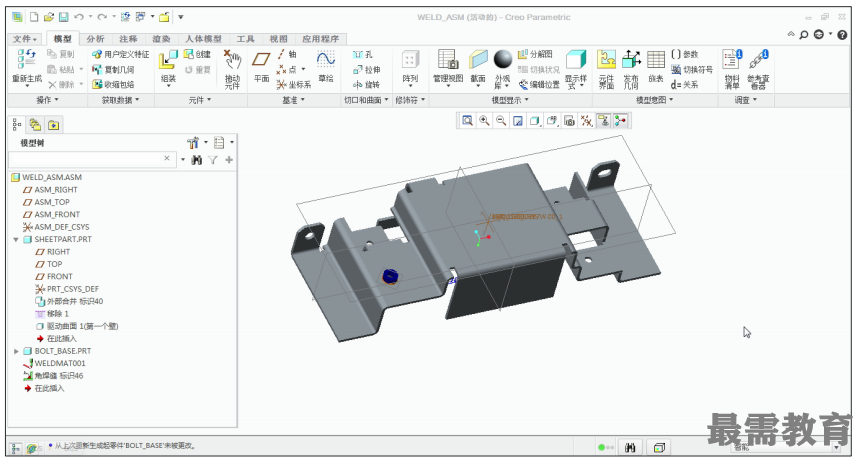Click Exploded View (分解图)
Screen dimensions: 859x469
535,54
